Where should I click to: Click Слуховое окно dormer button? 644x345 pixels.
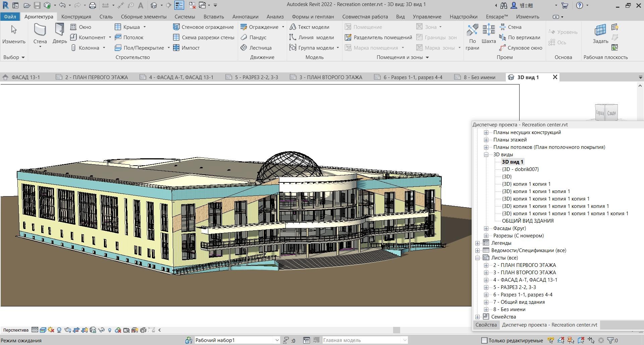[x=521, y=48]
